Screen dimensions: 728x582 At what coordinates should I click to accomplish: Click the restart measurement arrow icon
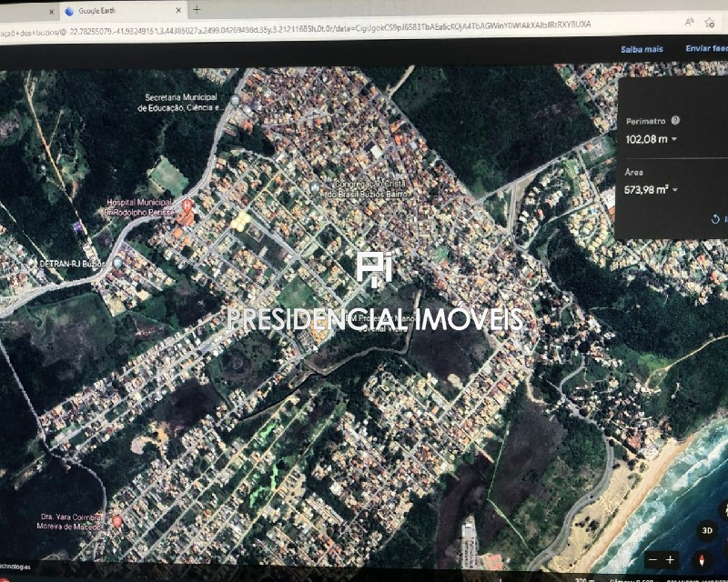715,219
